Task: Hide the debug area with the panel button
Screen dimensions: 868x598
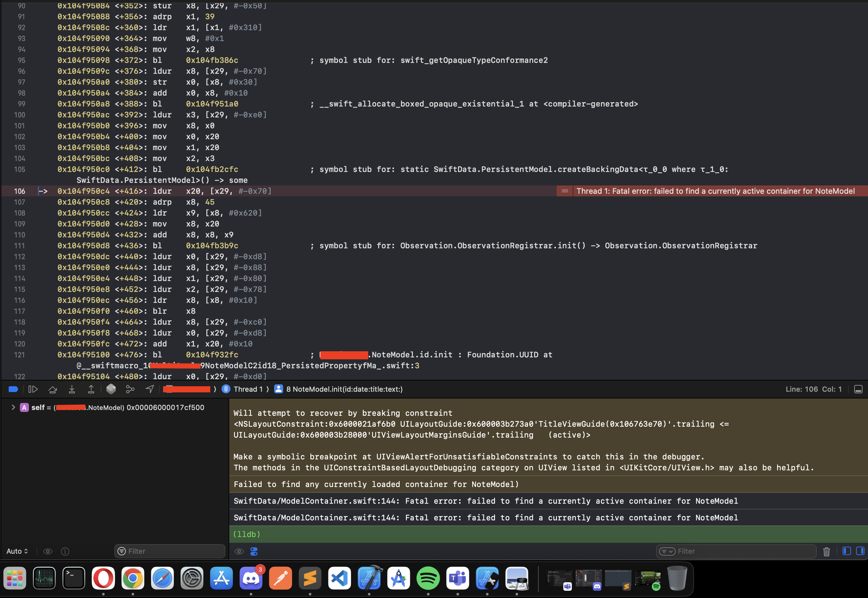Action: pyautogui.click(x=858, y=389)
